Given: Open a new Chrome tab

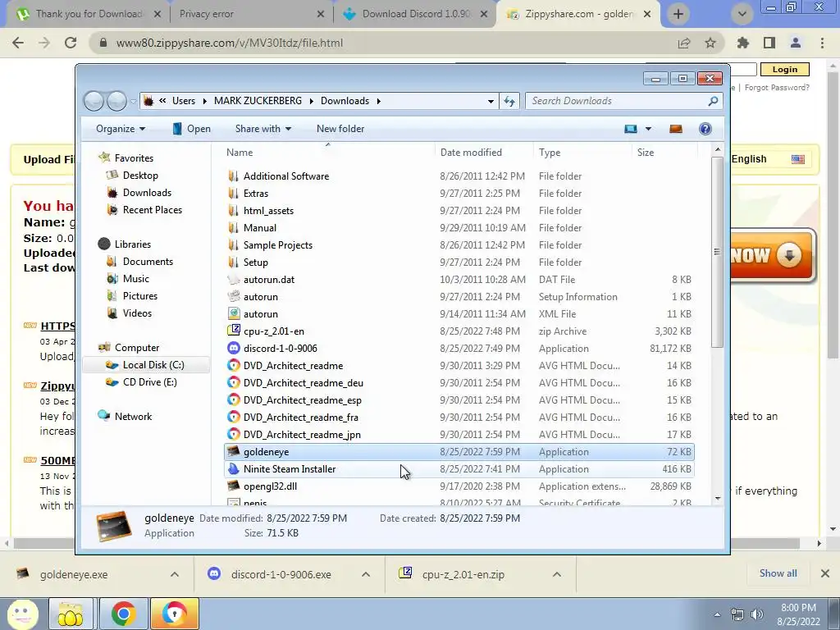Looking at the screenshot, I should click(x=678, y=14).
